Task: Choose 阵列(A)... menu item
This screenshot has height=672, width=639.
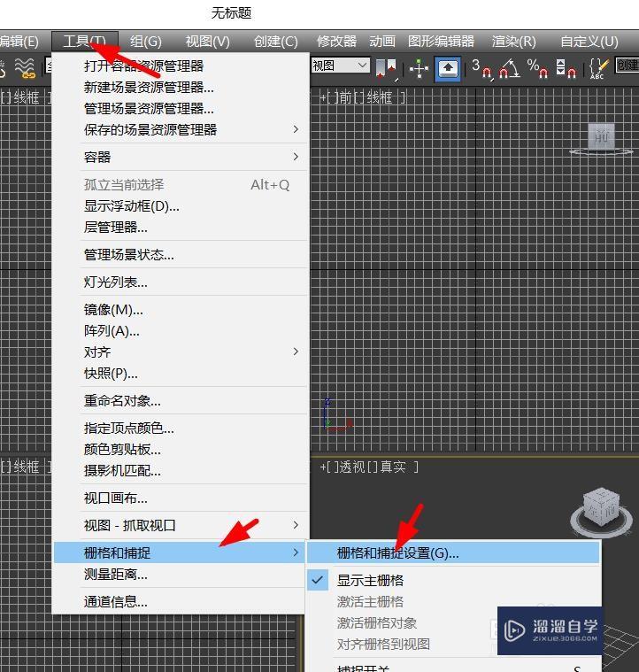Action: pos(180,331)
